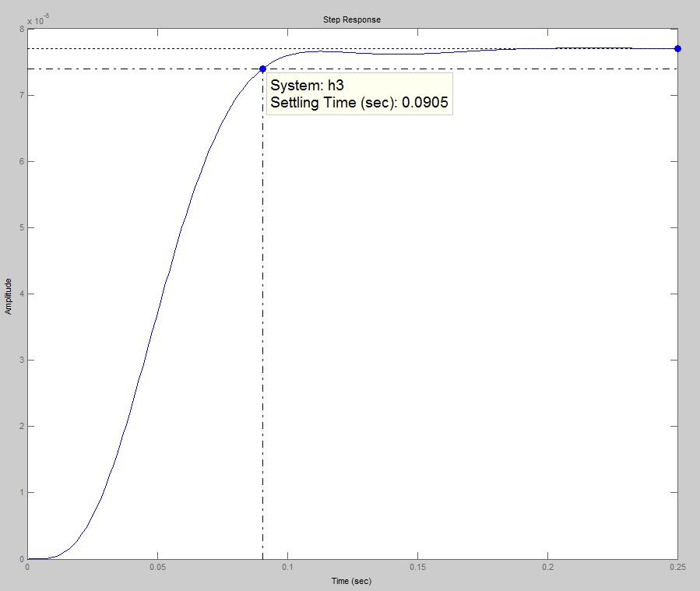Click the 'System: h3' text in data tip
700x591 pixels.
click(x=307, y=85)
